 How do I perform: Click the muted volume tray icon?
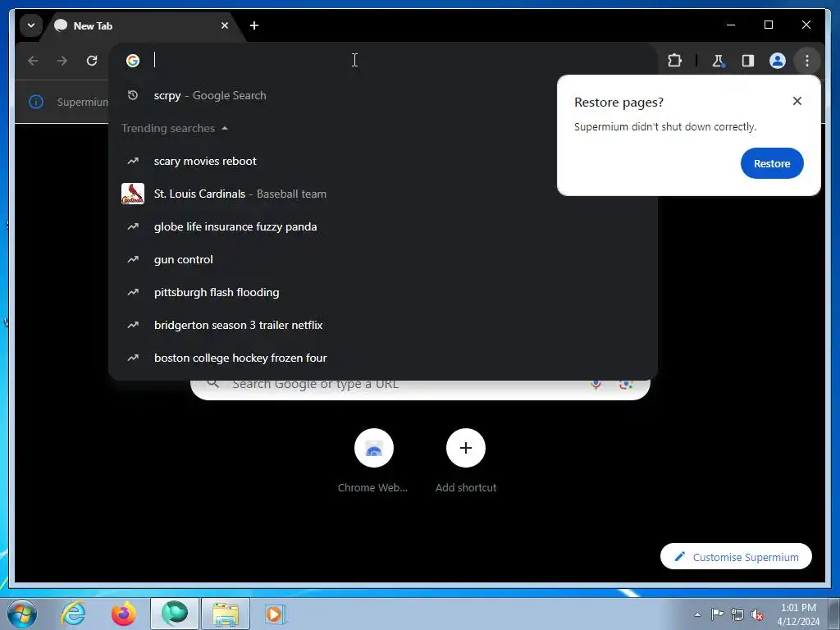click(x=757, y=614)
